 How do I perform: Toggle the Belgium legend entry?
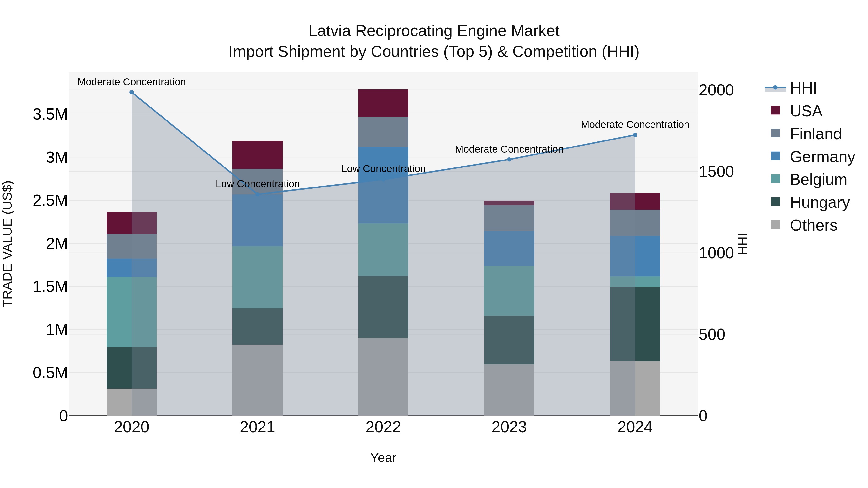pos(809,180)
